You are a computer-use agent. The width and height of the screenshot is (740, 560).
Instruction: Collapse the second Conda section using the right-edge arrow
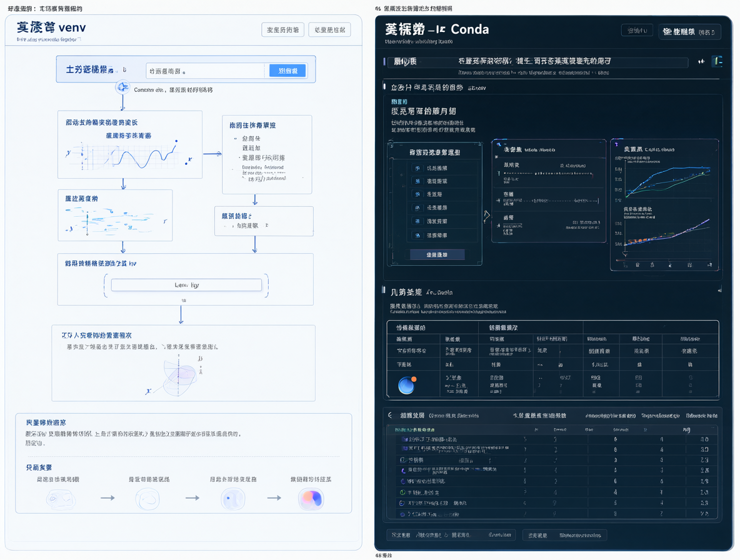720,289
